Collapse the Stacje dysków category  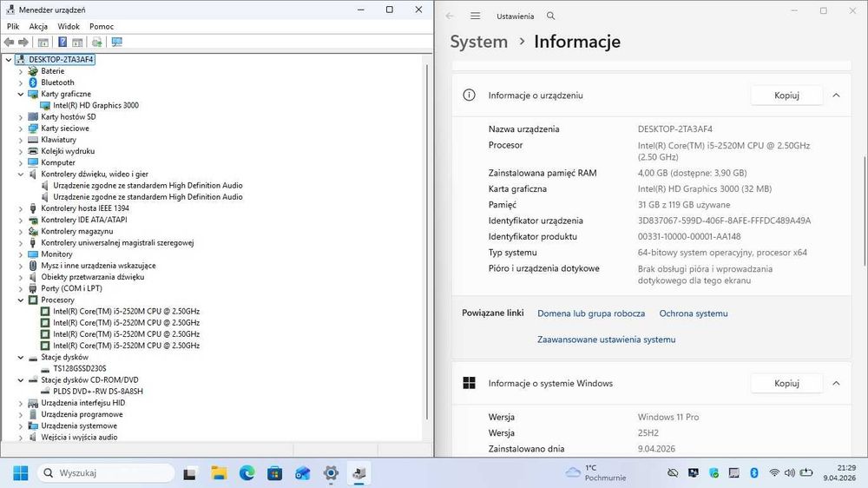click(21, 357)
